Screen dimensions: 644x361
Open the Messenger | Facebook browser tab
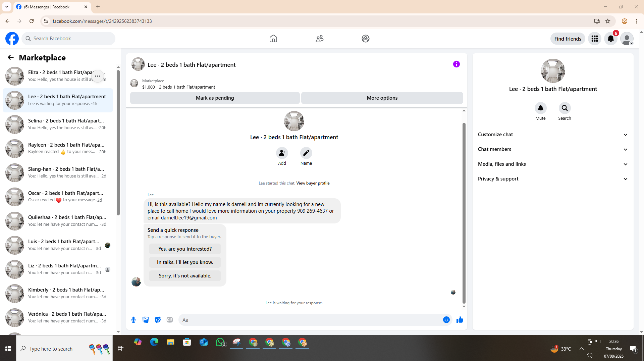pos(52,7)
